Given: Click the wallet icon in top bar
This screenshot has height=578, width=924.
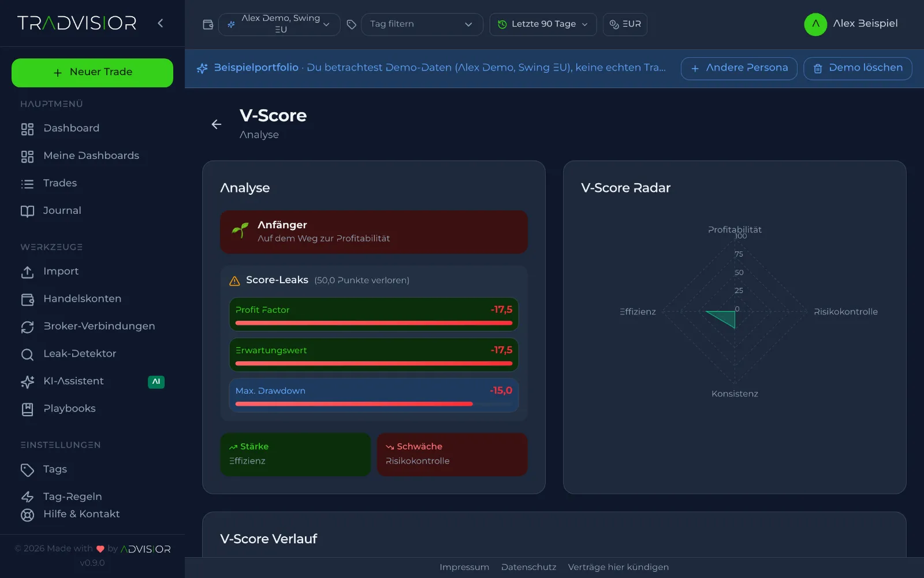Looking at the screenshot, I should (208, 24).
